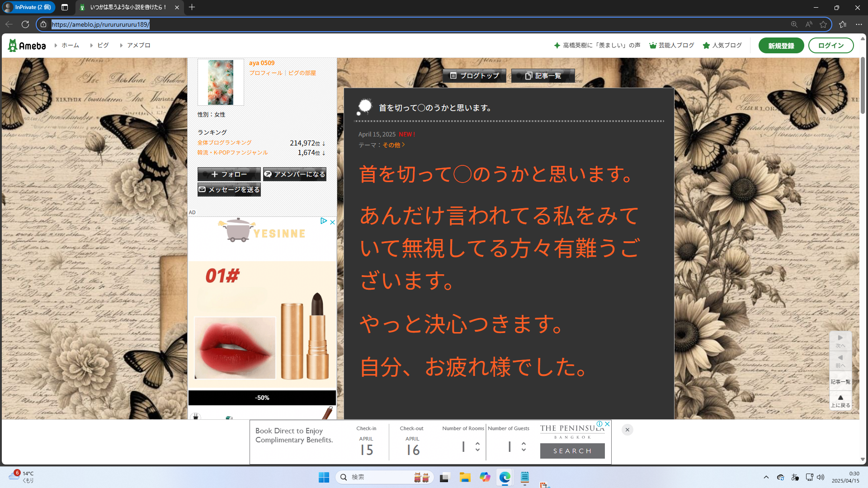Open the 記事一覧 tab at top
The image size is (868, 488).
[x=543, y=76]
